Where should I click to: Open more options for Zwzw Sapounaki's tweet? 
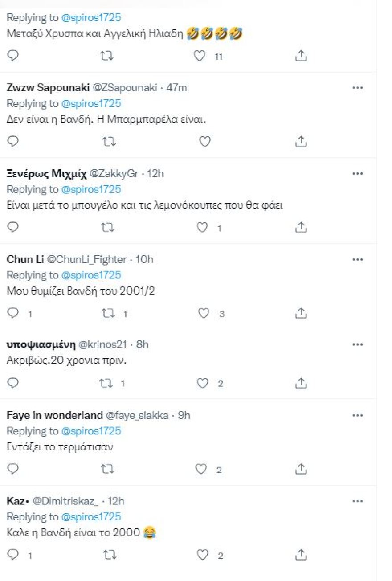click(358, 88)
